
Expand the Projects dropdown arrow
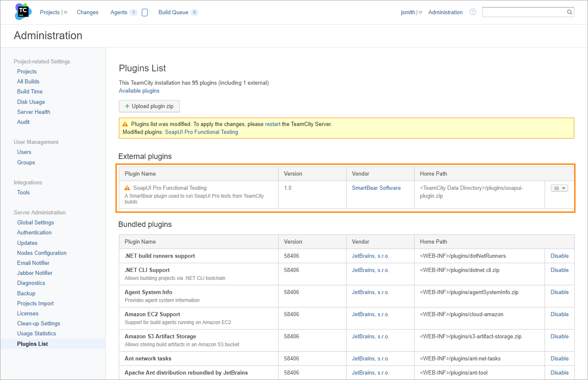[x=65, y=13]
